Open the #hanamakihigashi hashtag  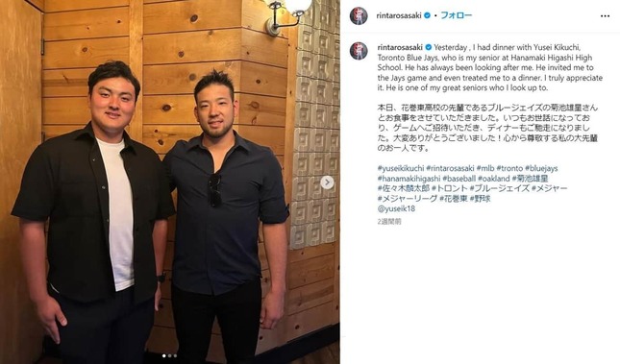409,179
